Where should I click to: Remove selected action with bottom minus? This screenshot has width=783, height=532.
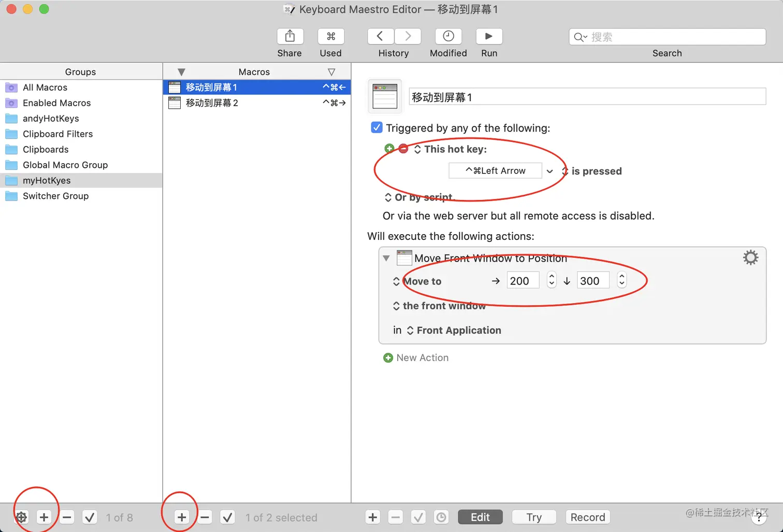[x=396, y=517]
